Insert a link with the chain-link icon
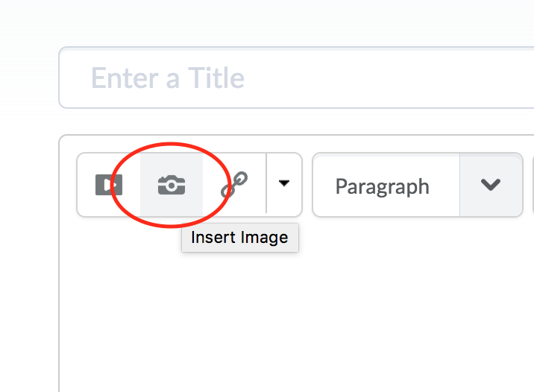534x392 pixels. 234,185
